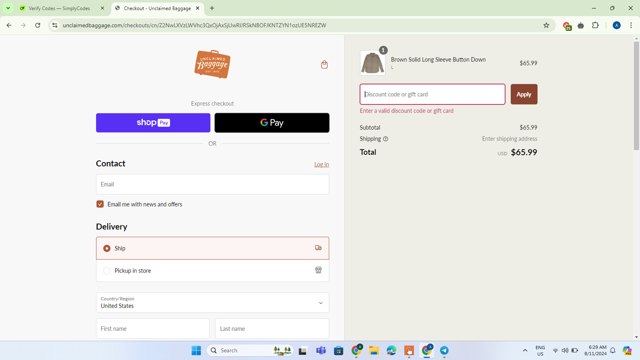Viewport: 640px width, 360px height.
Task: Open File Explorer from taskbar
Action: click(373, 350)
